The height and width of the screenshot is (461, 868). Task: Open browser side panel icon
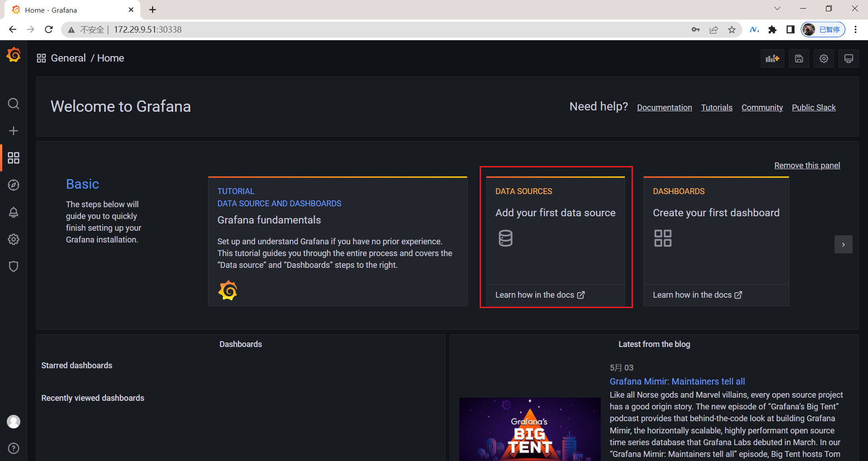point(790,30)
